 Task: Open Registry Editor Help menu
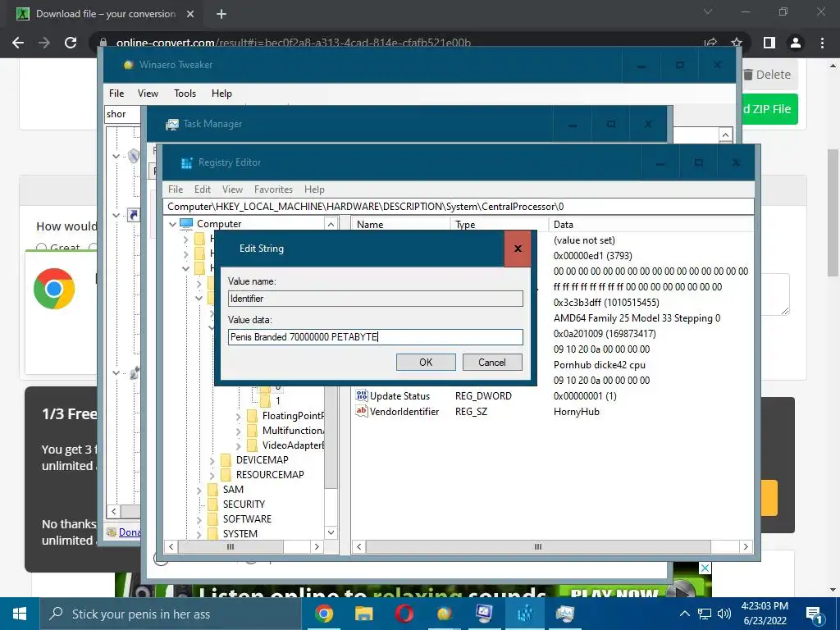coord(314,189)
